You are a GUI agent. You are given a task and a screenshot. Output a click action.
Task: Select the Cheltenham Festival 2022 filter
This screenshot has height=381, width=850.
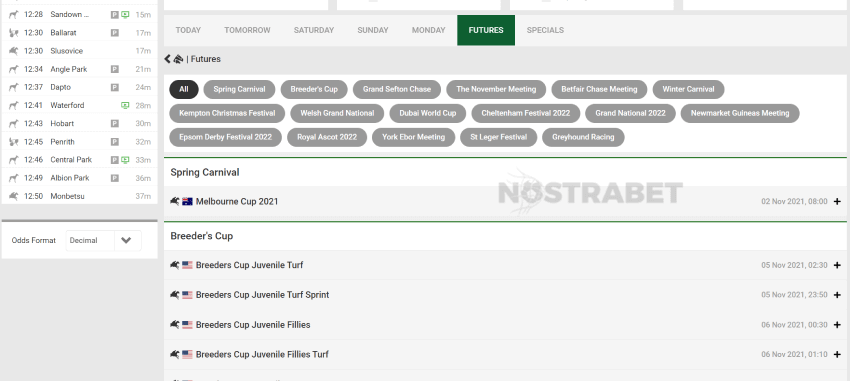pos(526,113)
